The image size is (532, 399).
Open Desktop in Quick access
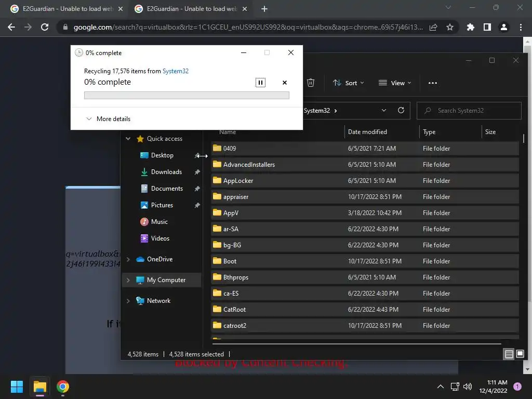tap(162, 155)
